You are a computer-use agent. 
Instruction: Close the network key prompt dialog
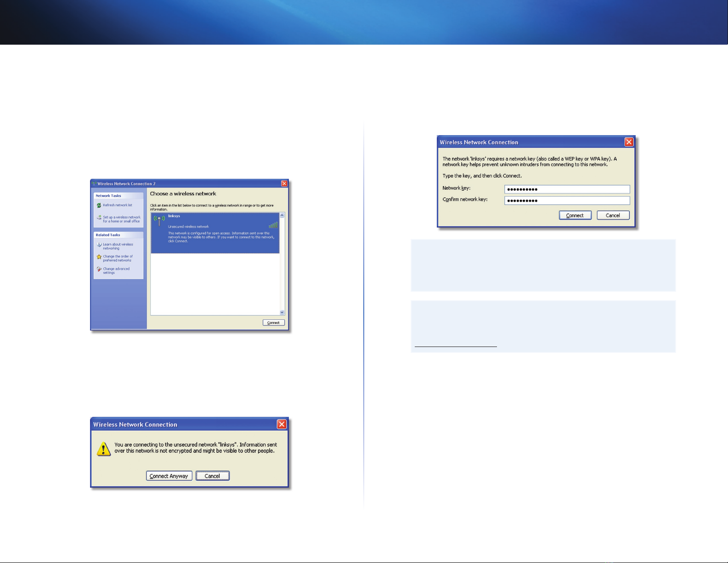tap(629, 142)
